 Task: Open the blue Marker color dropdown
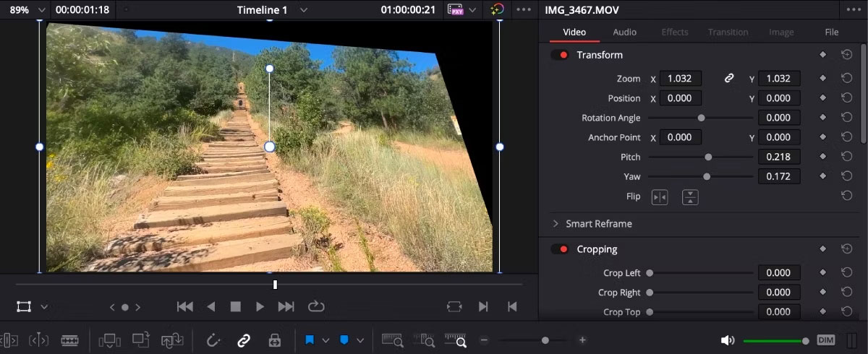[360, 340]
